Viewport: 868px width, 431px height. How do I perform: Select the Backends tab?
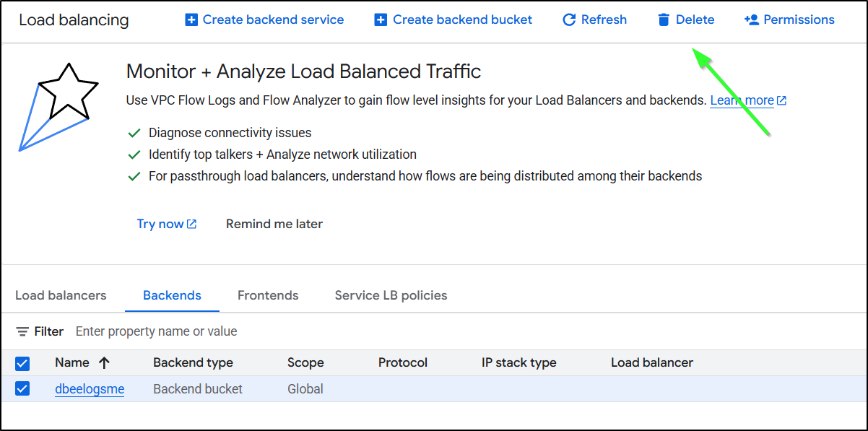[172, 295]
